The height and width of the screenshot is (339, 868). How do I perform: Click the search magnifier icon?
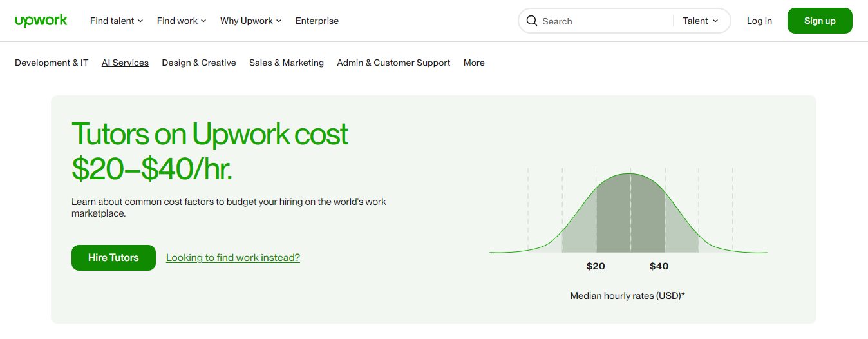pos(531,21)
